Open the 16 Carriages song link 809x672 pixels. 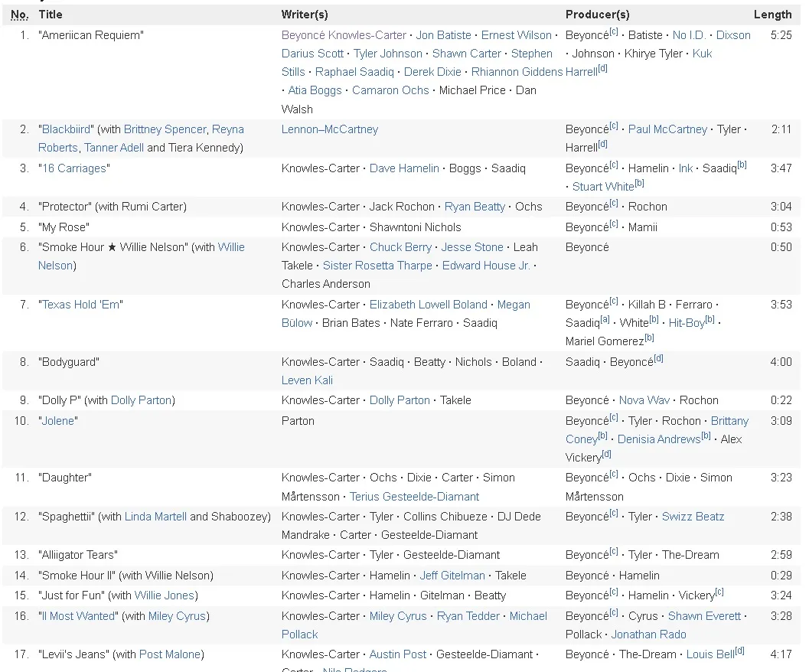[74, 168]
